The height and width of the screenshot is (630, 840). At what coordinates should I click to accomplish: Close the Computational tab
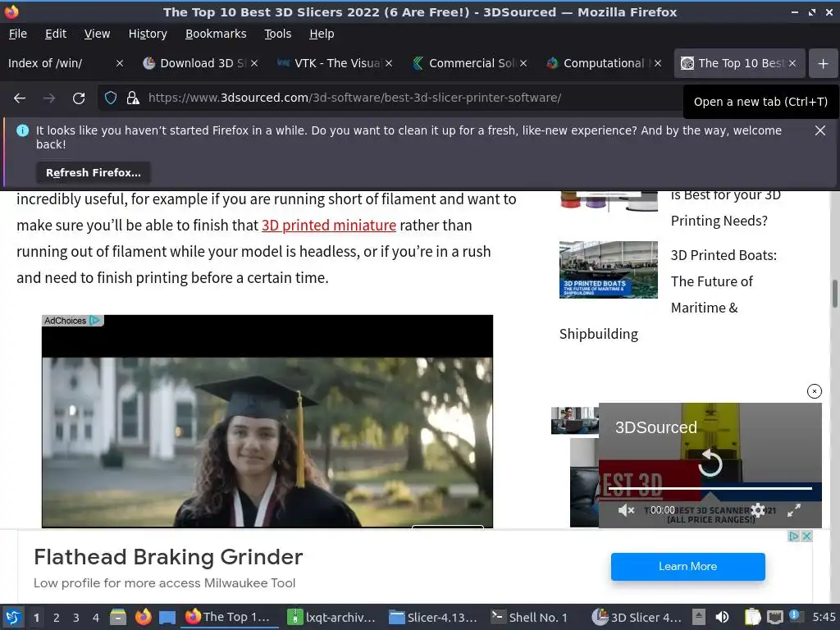[658, 63]
